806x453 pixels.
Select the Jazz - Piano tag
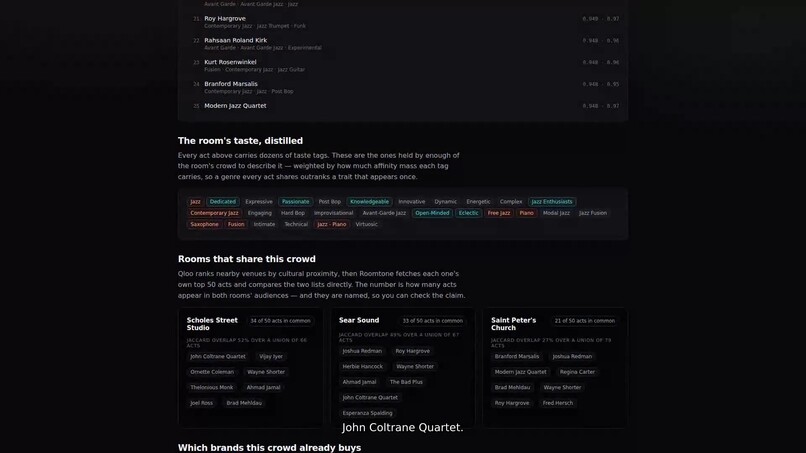point(332,224)
